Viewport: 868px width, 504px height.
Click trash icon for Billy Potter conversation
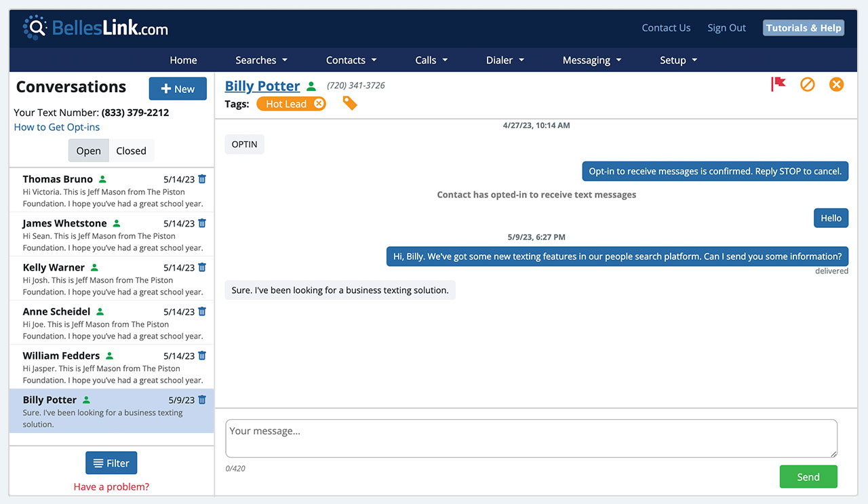click(202, 400)
